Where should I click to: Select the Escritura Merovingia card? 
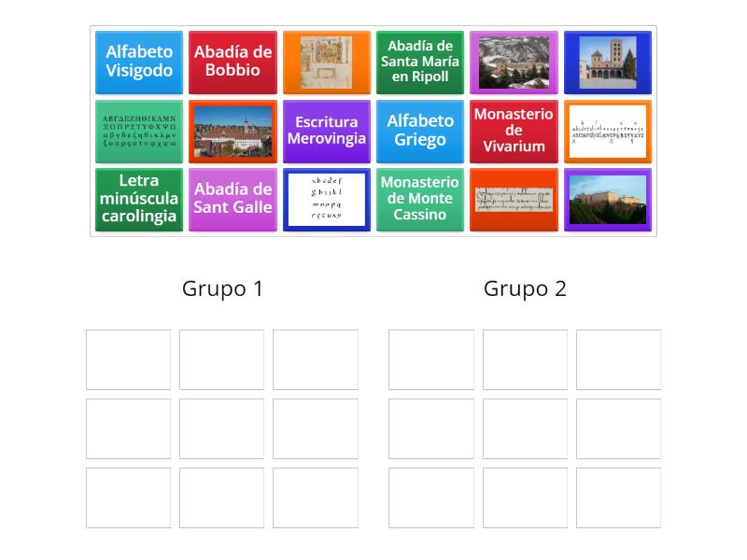[x=327, y=132]
